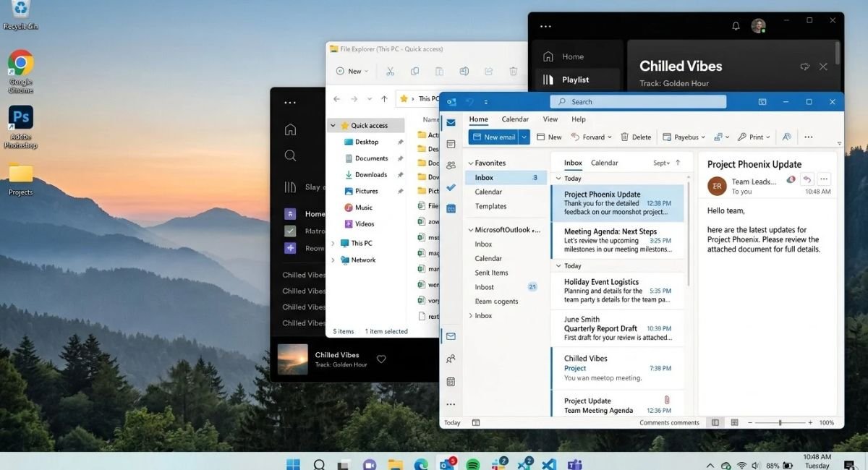Expand This PC in File Explorer's tree
Image resolution: width=868 pixels, height=470 pixels.
pos(333,243)
